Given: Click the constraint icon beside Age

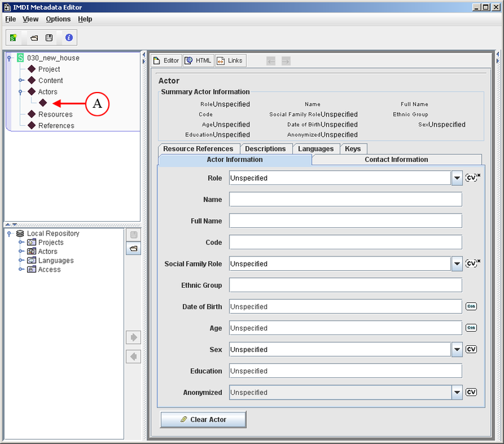Looking at the screenshot, I should [471, 327].
